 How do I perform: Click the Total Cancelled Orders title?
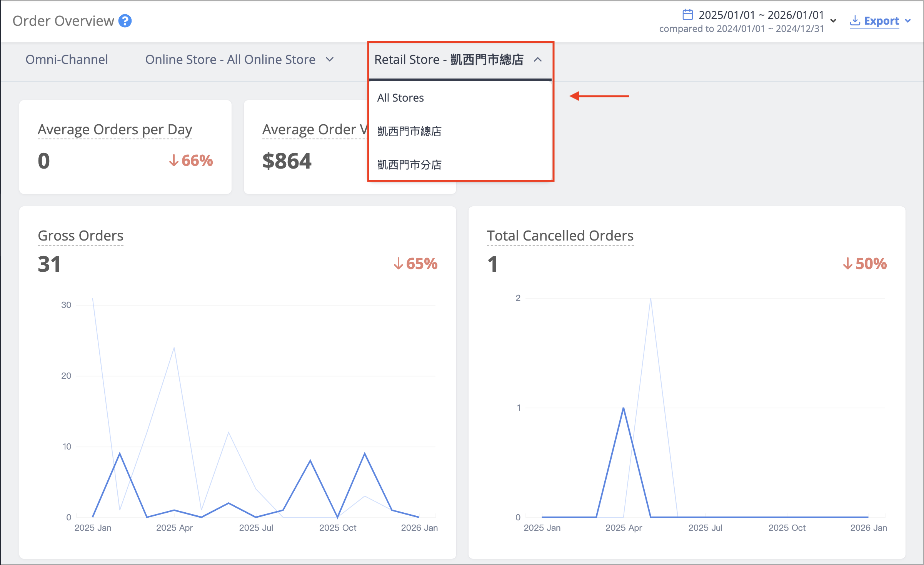(560, 236)
